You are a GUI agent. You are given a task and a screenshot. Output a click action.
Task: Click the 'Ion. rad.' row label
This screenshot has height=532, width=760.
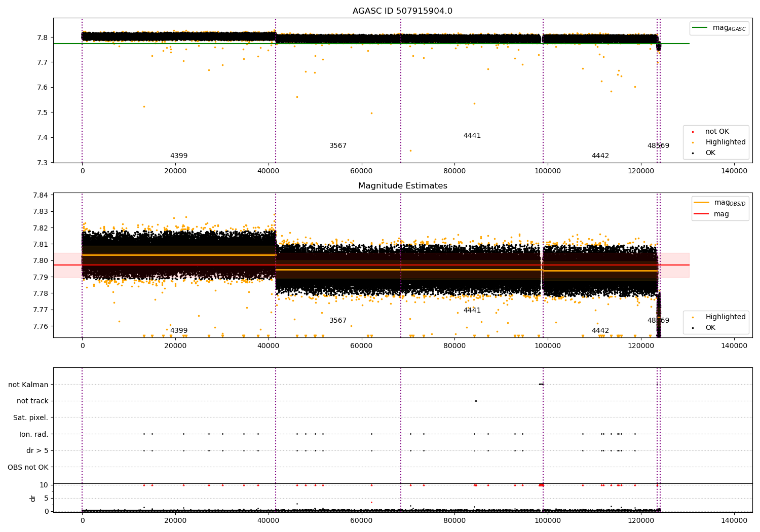coord(34,434)
